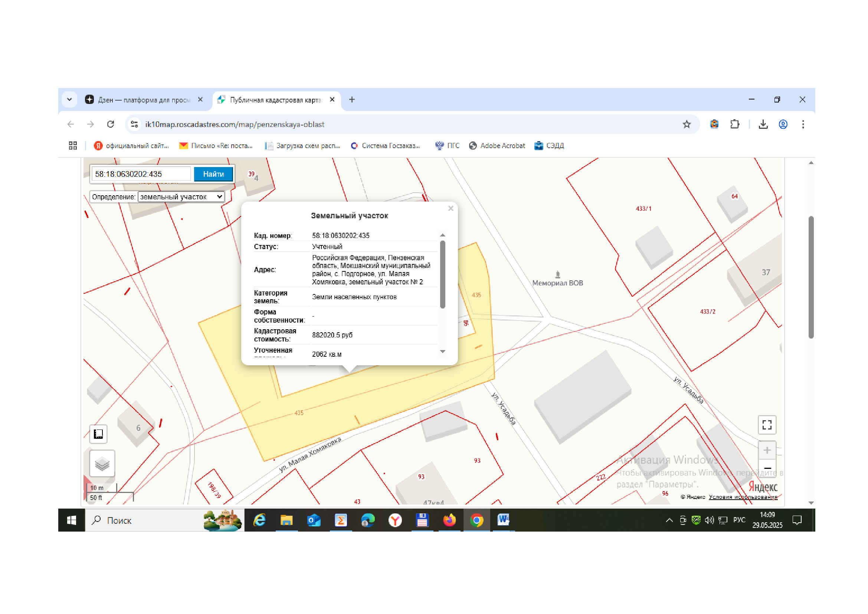The width and height of the screenshot is (868, 614).
Task: Open the extensions puzzle menu
Action: (734, 124)
